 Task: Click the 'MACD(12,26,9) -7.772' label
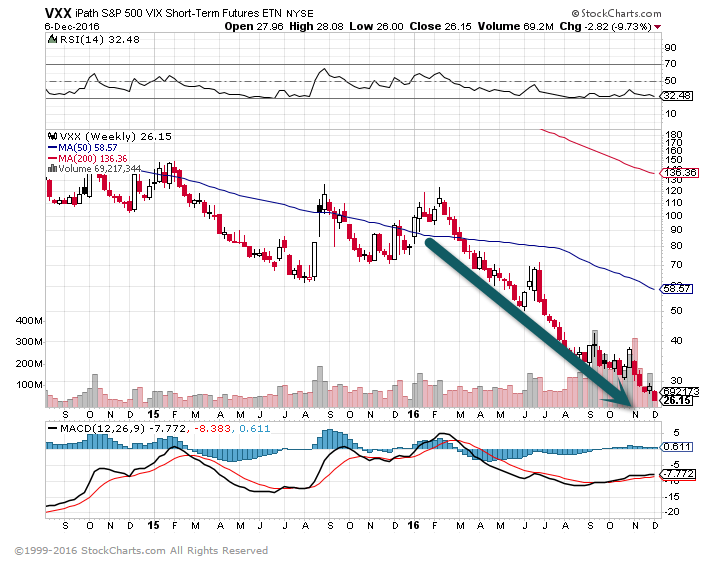[123, 428]
